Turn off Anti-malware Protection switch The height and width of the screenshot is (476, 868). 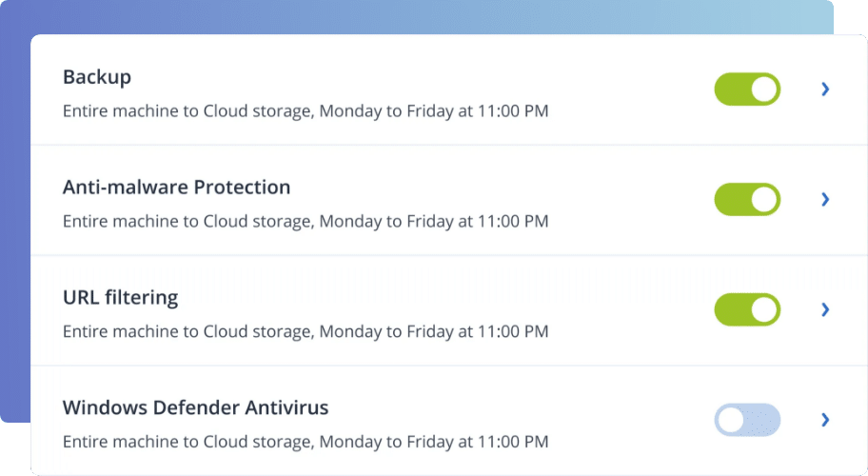pos(747,200)
